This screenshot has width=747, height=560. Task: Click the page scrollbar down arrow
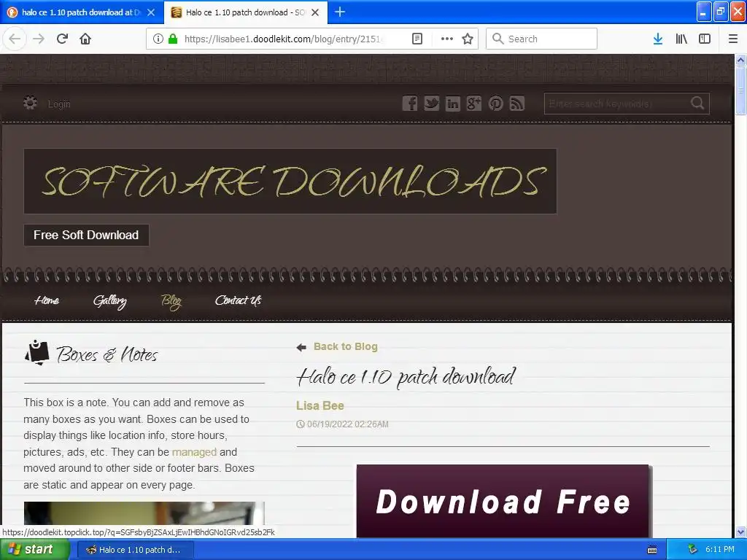741,532
